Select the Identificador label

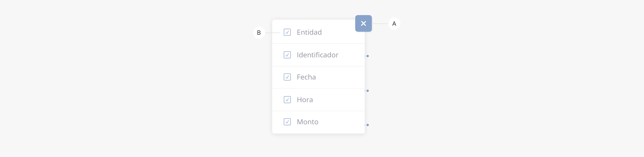point(317,55)
